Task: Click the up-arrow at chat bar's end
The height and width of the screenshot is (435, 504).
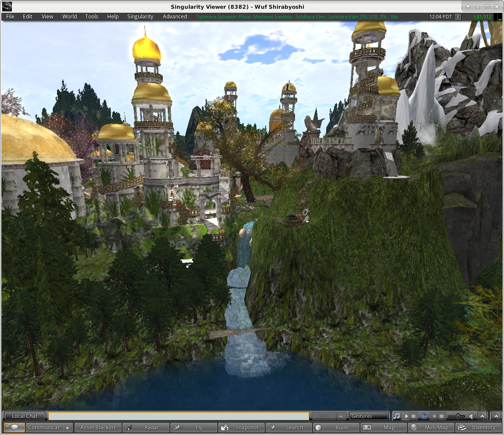Action: [x=496, y=416]
